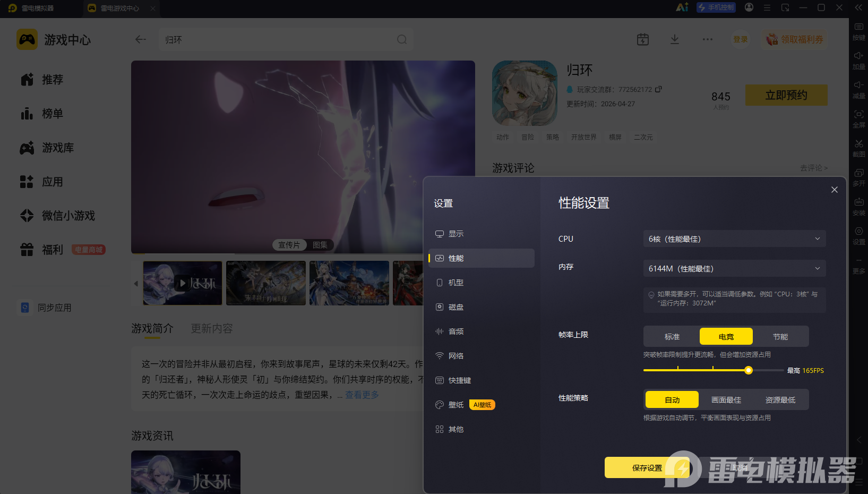Viewport: 868px width, 494px height.
Task: Switch to the 游戏简介 tab
Action: (152, 329)
